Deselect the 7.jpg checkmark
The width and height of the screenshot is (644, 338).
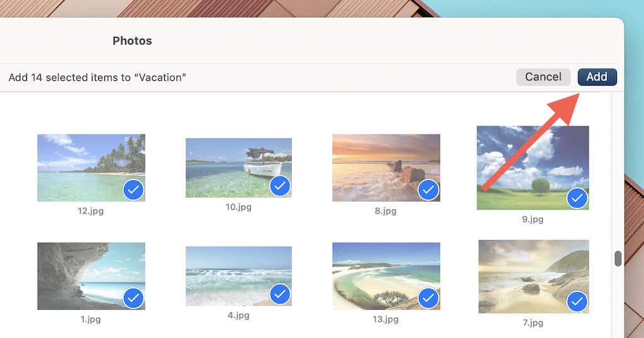577,302
